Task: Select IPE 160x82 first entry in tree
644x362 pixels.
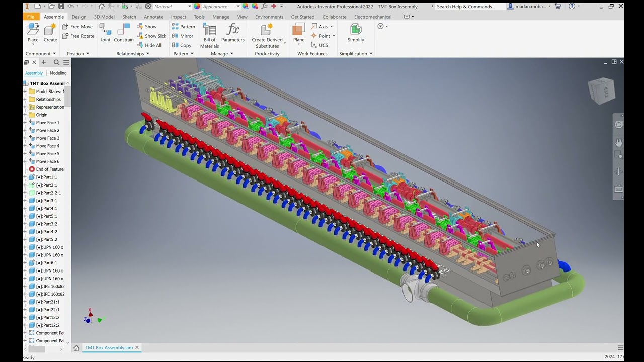Action: click(x=47, y=287)
